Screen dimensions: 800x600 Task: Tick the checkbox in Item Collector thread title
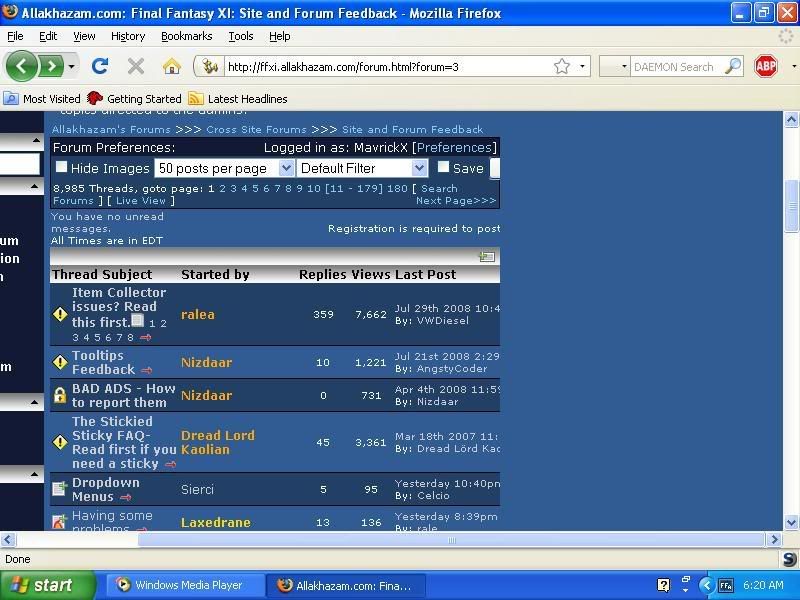click(x=138, y=320)
